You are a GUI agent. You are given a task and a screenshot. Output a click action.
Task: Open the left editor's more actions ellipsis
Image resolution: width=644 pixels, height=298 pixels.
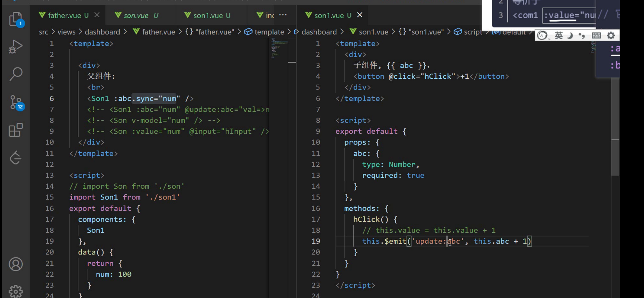[x=283, y=15]
